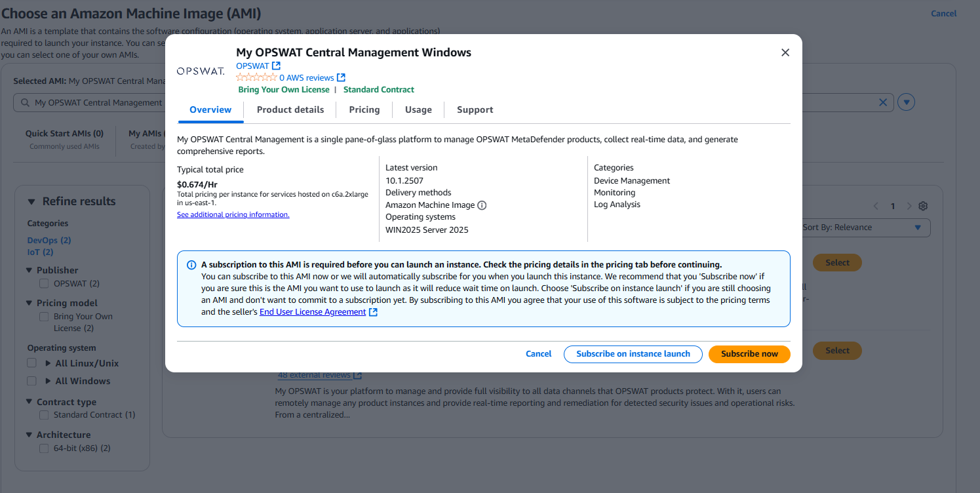The height and width of the screenshot is (493, 980).
Task: Click Subscribe on instance launch button
Action: [x=633, y=354]
